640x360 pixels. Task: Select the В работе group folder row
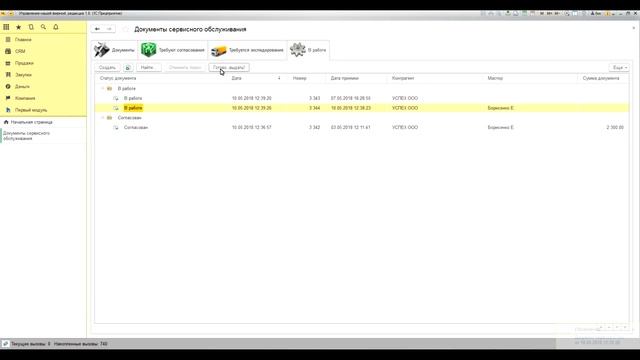tap(127, 89)
